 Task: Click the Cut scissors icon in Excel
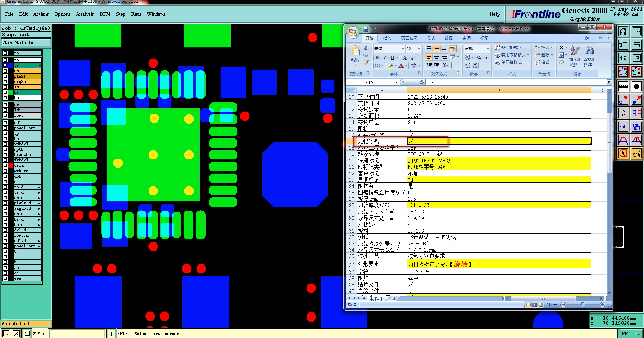coord(366,48)
